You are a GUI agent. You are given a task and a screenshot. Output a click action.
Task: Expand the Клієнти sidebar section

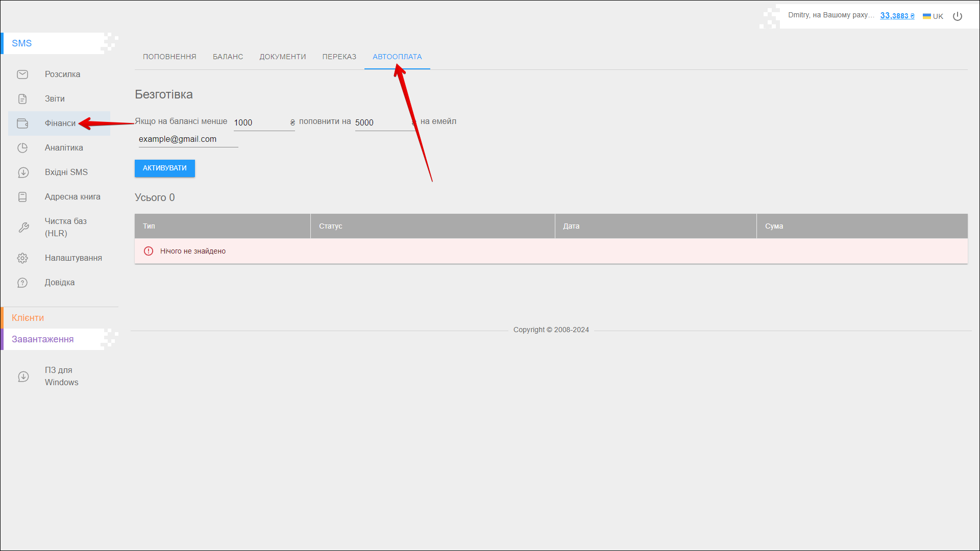point(28,318)
